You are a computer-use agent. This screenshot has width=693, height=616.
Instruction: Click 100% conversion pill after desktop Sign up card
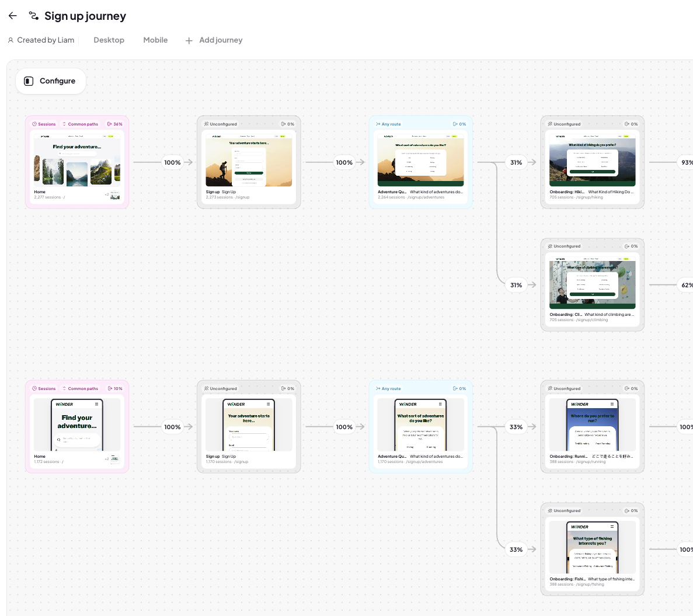[344, 163]
